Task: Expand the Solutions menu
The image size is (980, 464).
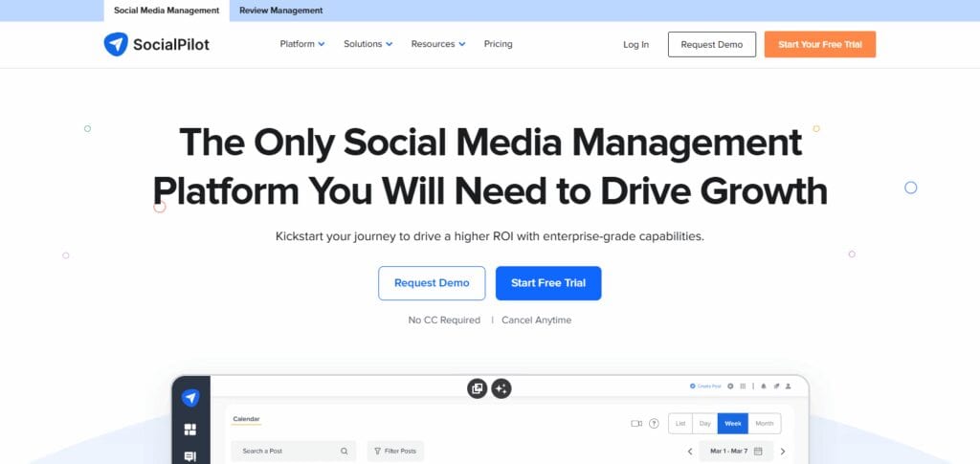Action: [x=368, y=44]
